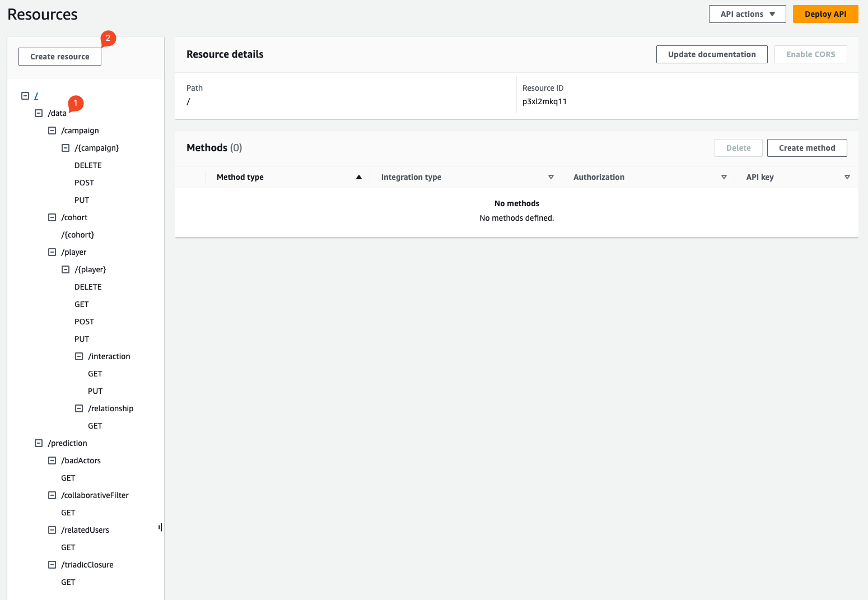Select PUT method under /{campaign}

pos(82,200)
